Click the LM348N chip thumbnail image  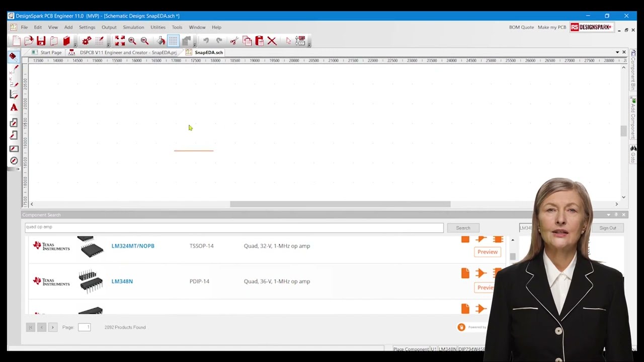(x=91, y=282)
